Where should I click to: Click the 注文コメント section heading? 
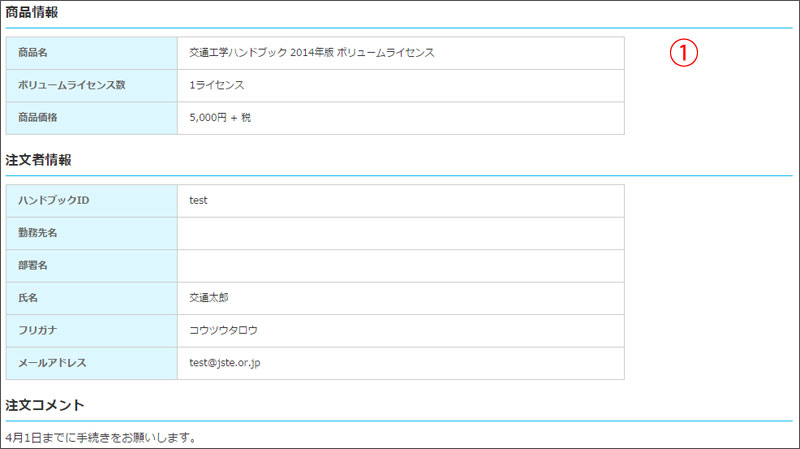pos(44,405)
